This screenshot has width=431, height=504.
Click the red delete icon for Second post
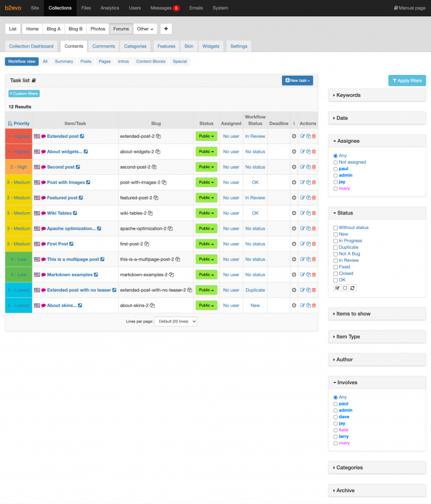point(314,167)
